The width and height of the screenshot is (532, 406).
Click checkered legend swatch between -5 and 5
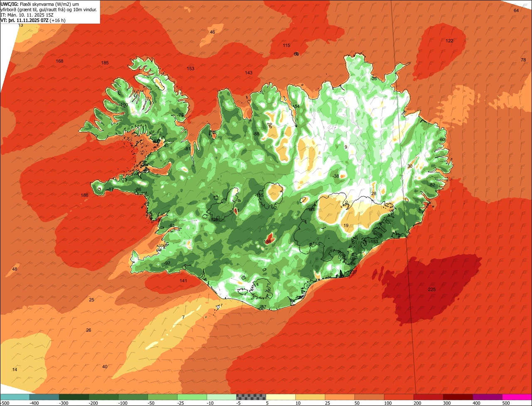click(x=251, y=397)
